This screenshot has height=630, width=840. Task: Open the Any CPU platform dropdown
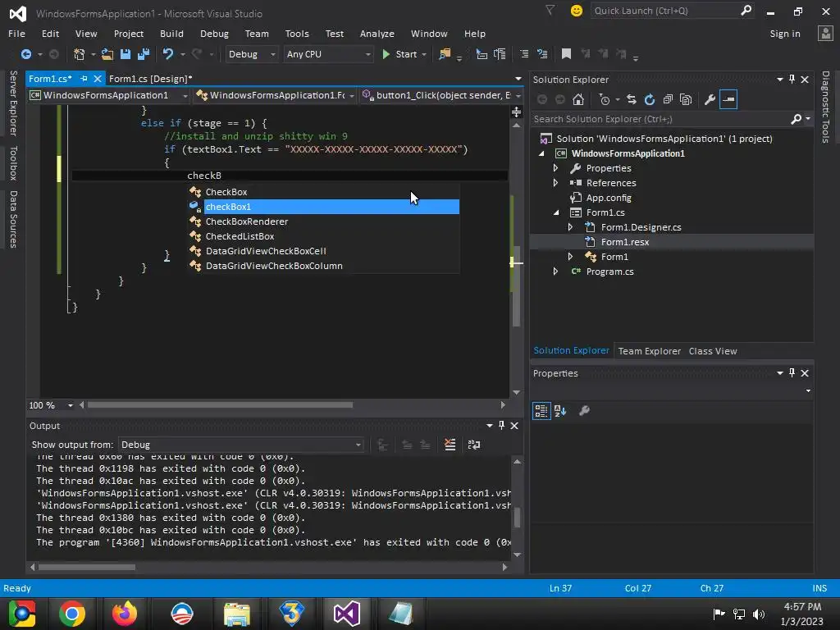point(368,54)
